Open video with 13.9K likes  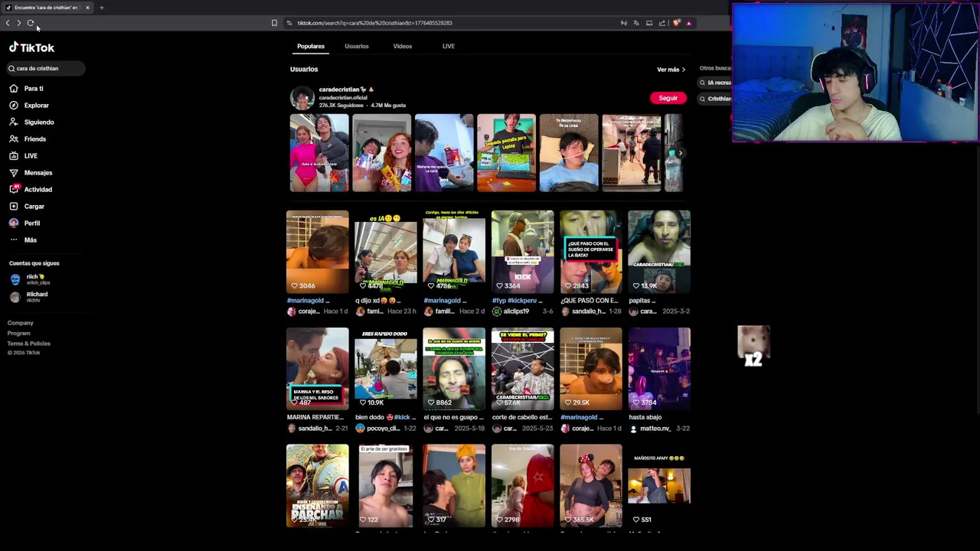(x=659, y=252)
